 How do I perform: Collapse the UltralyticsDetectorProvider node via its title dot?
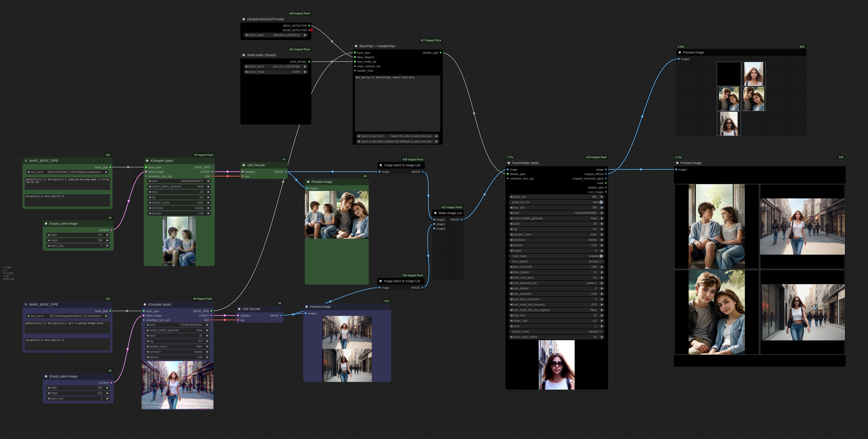[x=244, y=19]
